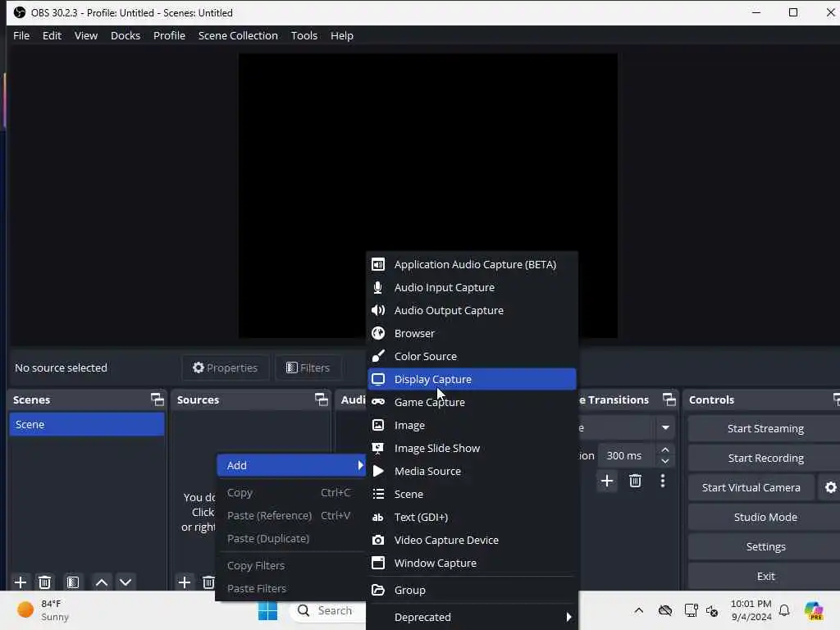Show hidden system tray icons

[638, 610]
